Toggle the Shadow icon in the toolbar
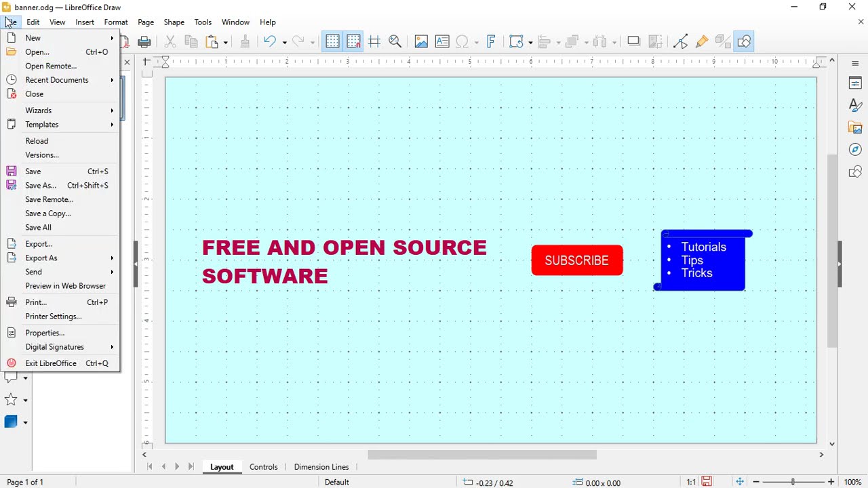Screen dimensions: 868x488 pos(633,42)
